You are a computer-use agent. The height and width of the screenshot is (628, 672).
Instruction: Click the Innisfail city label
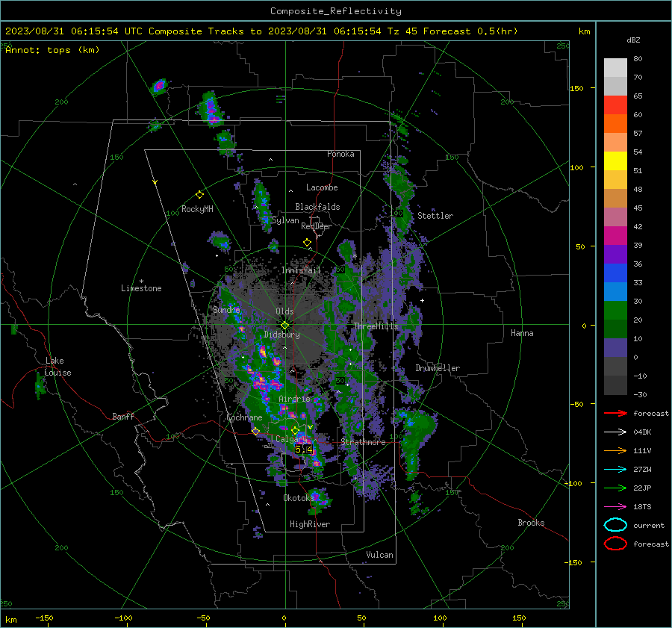point(301,270)
